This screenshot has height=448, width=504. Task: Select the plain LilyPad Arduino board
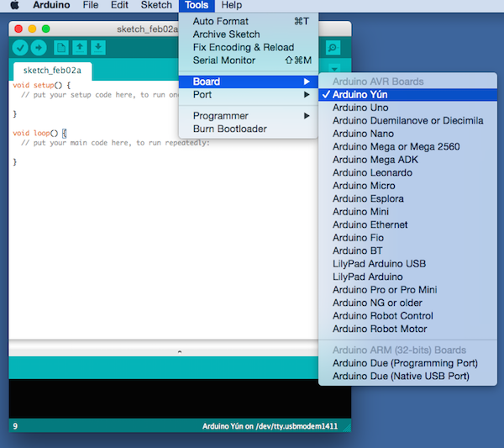pos(407,277)
